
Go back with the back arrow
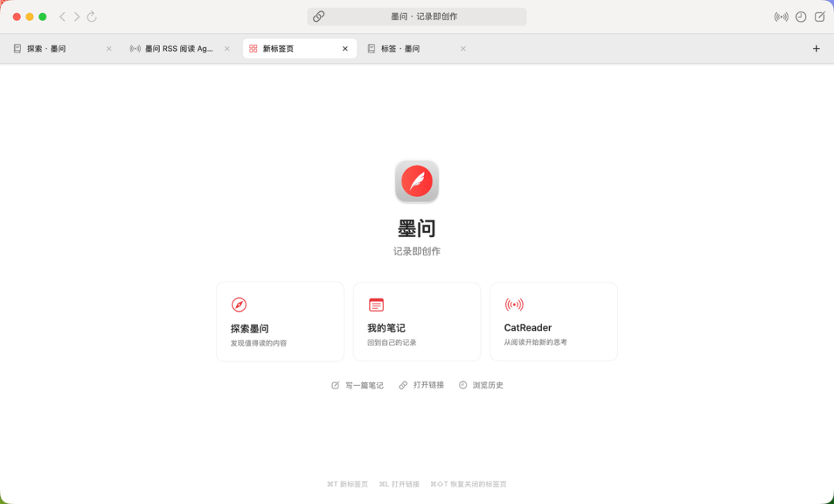click(63, 16)
